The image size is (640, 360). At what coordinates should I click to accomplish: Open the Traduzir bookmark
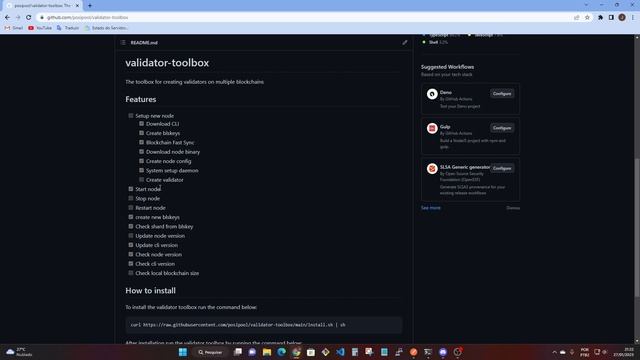coord(68,28)
